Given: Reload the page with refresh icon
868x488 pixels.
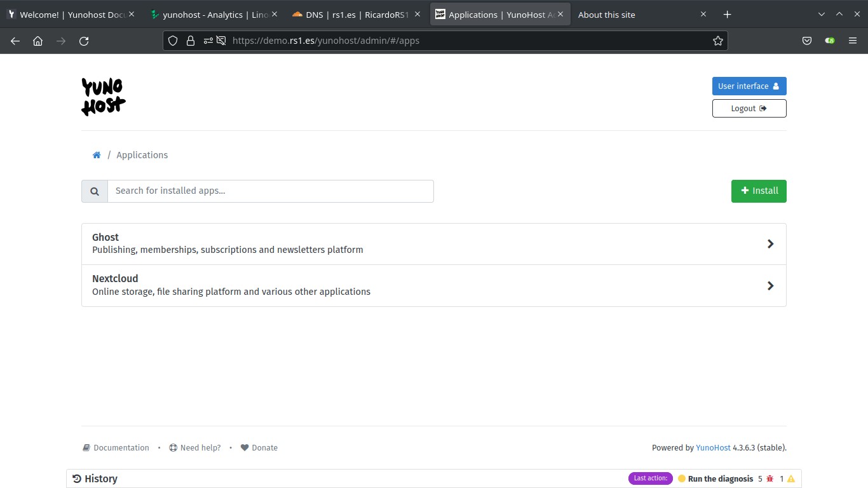Looking at the screenshot, I should (x=84, y=41).
